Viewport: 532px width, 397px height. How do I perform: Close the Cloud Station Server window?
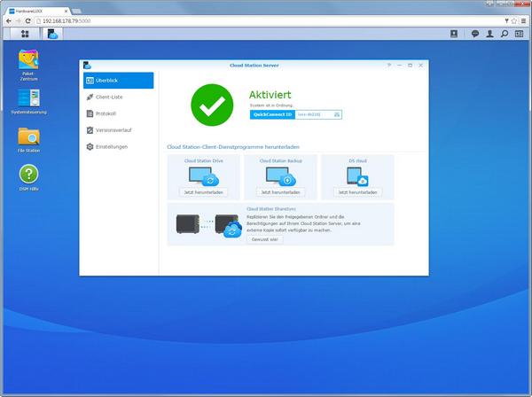pyautogui.click(x=420, y=65)
